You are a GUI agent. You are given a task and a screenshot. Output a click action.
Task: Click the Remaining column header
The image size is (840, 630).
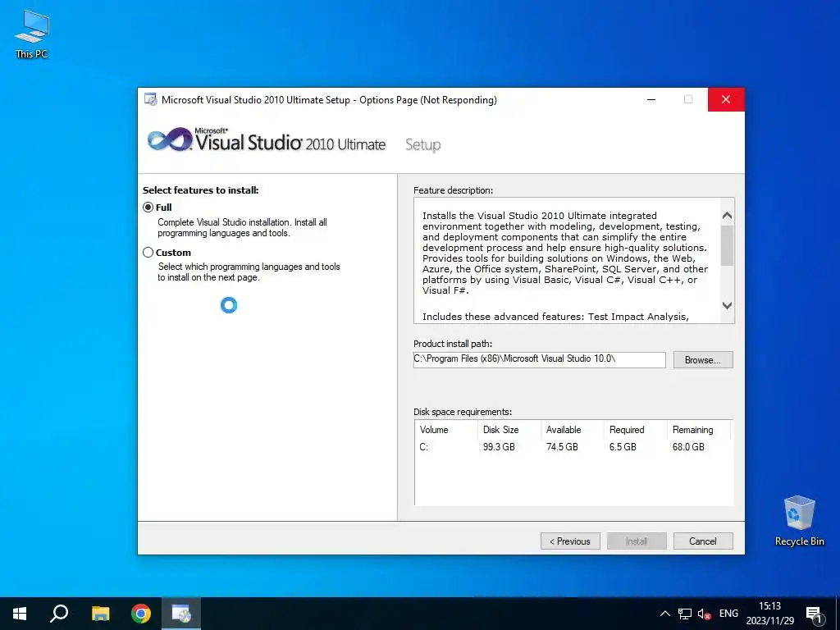[699, 430]
